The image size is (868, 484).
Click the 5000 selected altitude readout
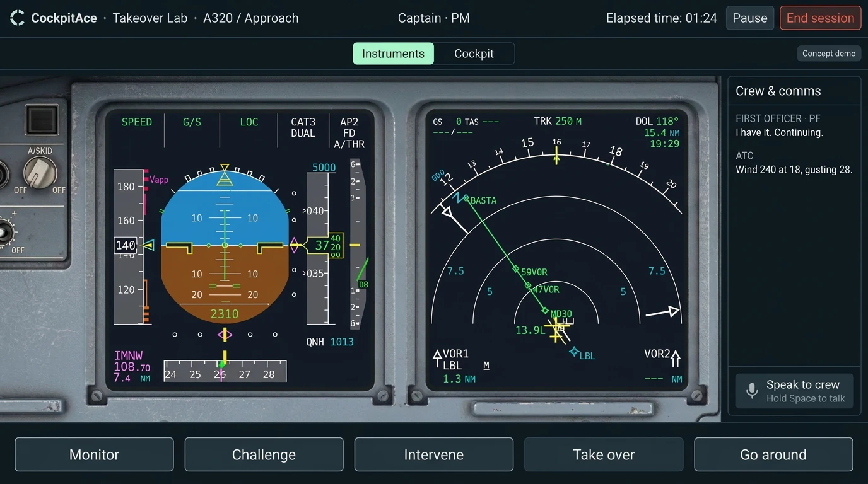click(324, 168)
